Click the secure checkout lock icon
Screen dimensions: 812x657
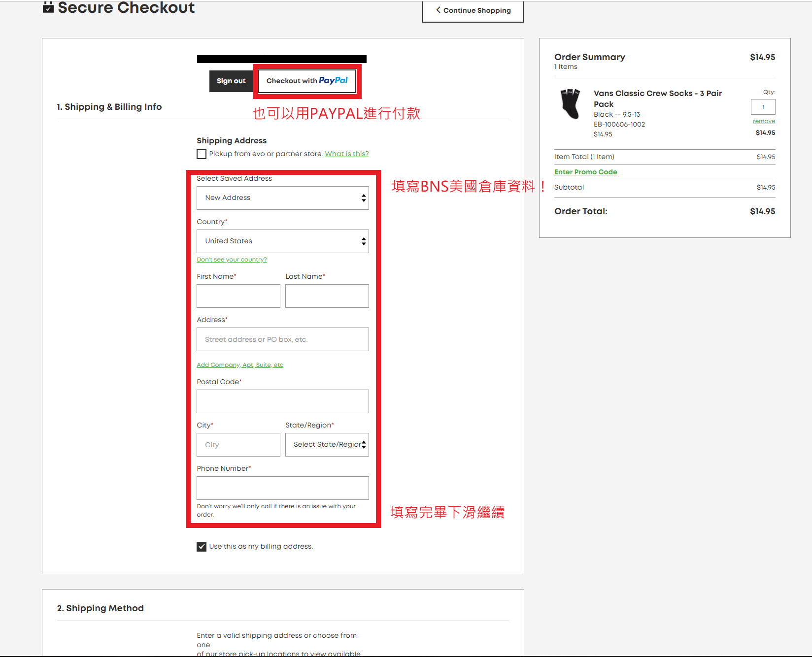coord(48,7)
